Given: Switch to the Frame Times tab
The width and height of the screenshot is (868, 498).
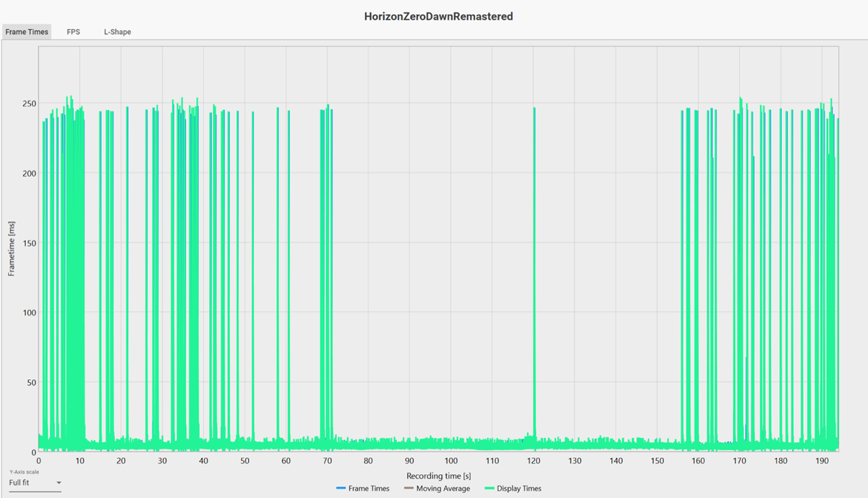Looking at the screenshot, I should click(27, 32).
